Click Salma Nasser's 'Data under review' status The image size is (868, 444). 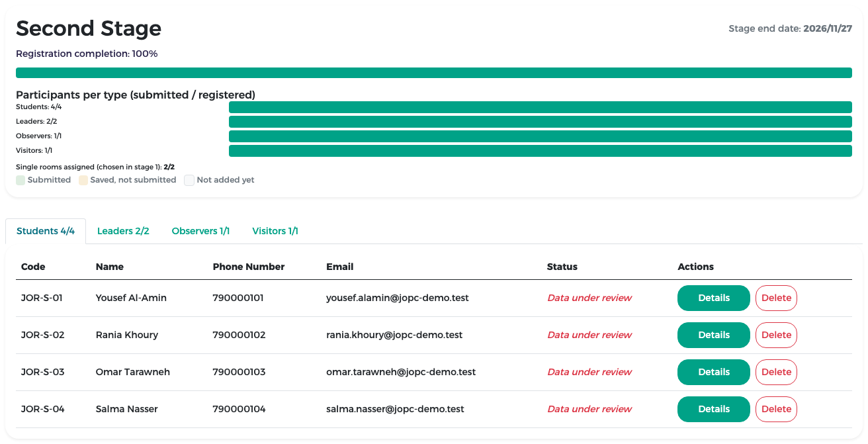coord(589,409)
